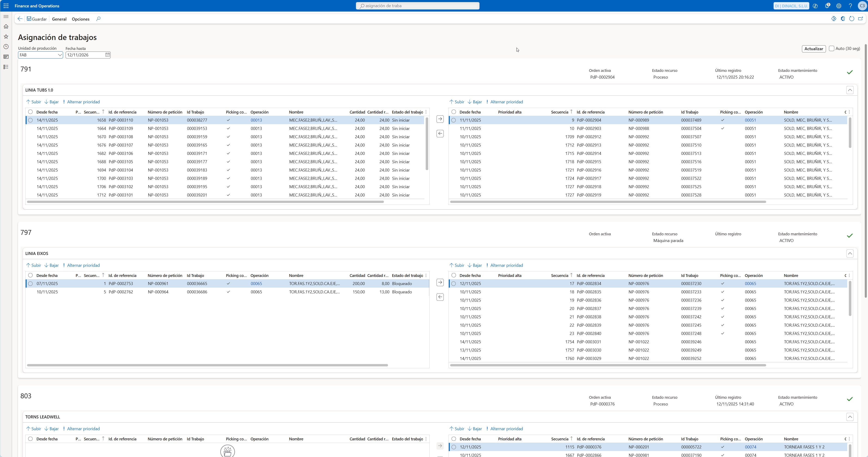
Task: Click vertical scrollbar of LINIA TUBS left grid
Action: click(427, 144)
